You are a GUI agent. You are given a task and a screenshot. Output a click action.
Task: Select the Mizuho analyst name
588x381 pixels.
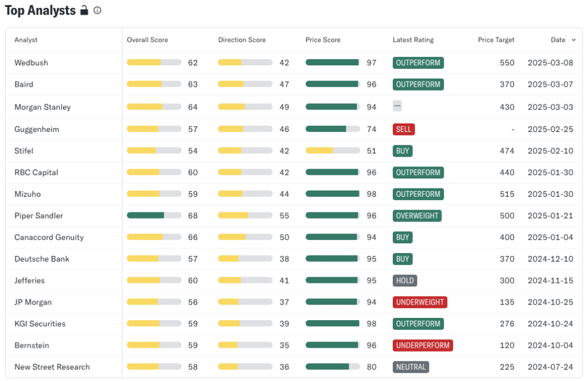click(28, 194)
